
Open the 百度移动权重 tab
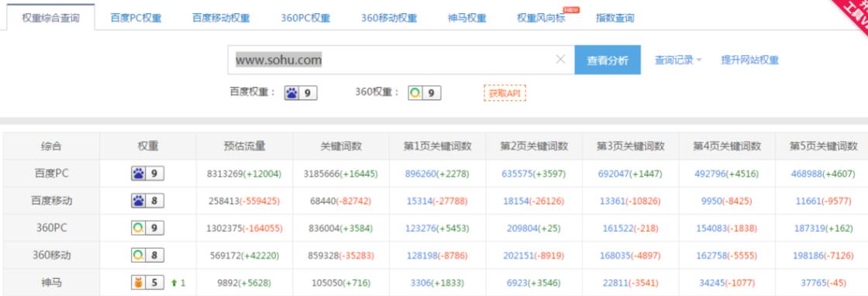click(221, 18)
